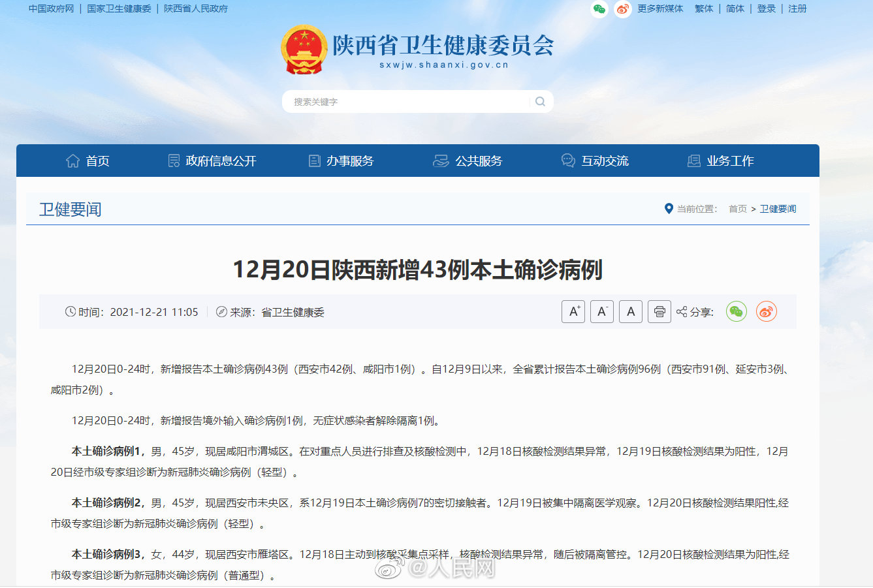Select 办事服务 in the navigation bar
Viewport: 873px width, 588px height.
pyautogui.click(x=341, y=161)
